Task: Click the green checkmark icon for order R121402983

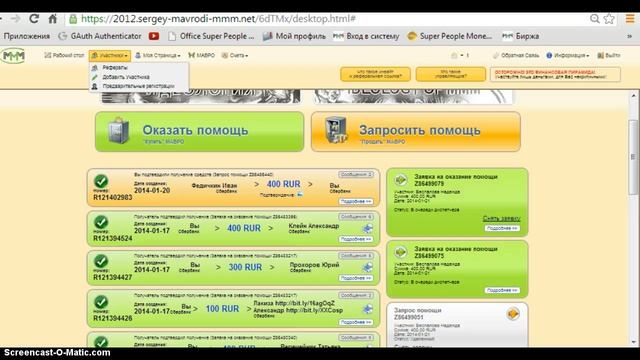Action: (101, 181)
